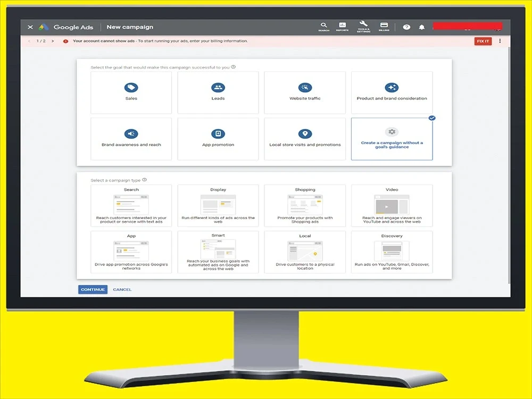The width and height of the screenshot is (532, 399).
Task: Select Product and brand consideration sparkle icon
Action: (x=392, y=88)
